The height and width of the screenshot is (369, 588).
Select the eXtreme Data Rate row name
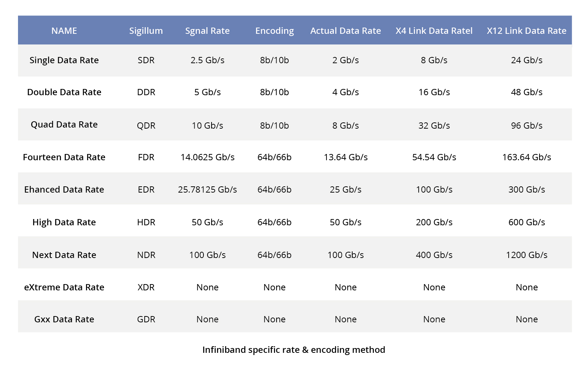[64, 287]
